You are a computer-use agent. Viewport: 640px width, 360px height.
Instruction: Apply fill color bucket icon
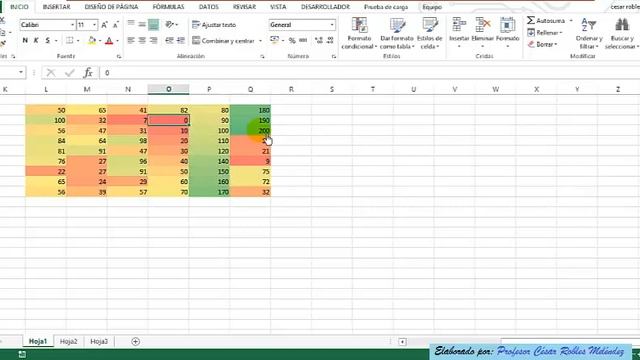[92, 40]
